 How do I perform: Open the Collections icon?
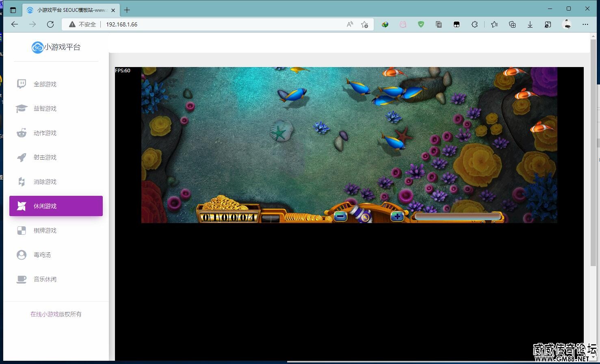coord(512,24)
